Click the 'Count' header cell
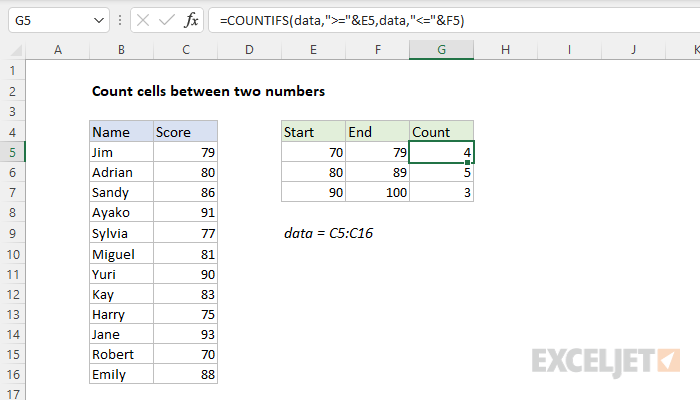 (442, 132)
